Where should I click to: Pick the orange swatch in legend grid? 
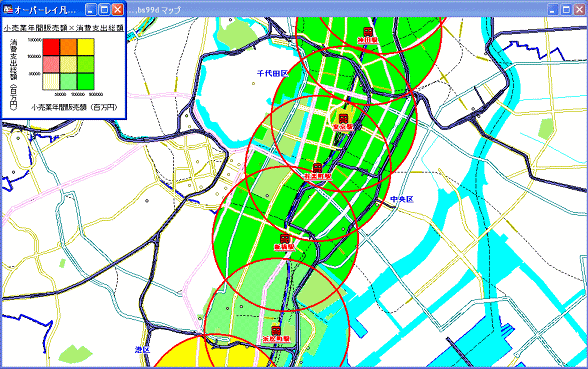[x=68, y=47]
